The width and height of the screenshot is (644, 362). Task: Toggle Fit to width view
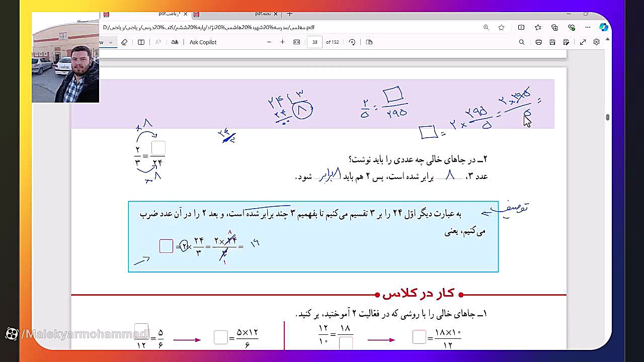click(297, 42)
